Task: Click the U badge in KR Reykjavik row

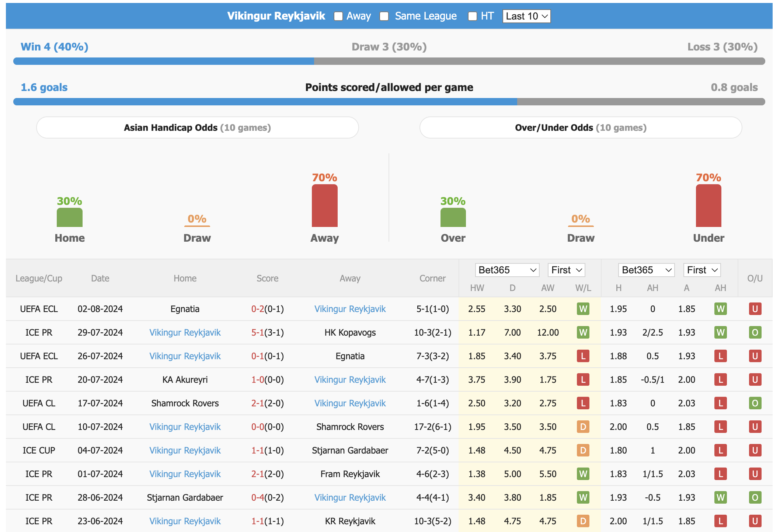Action: 755,521
